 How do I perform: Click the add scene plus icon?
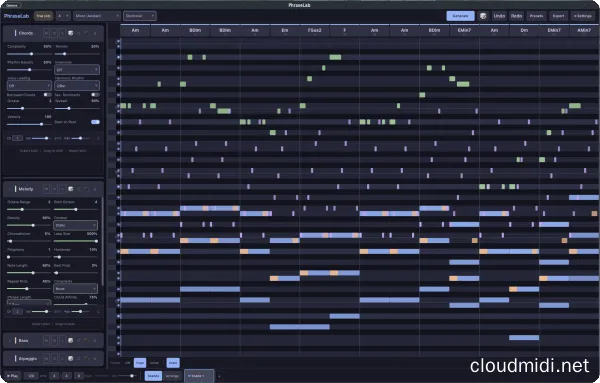(x=219, y=376)
